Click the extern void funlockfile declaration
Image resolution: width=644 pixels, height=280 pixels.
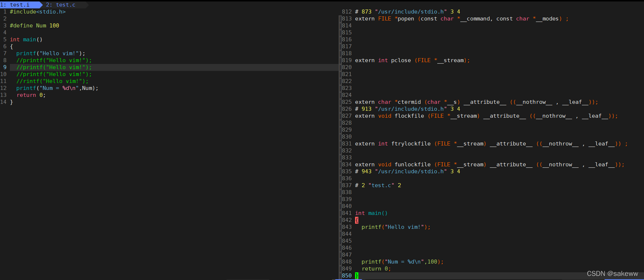pyautogui.click(x=490, y=164)
